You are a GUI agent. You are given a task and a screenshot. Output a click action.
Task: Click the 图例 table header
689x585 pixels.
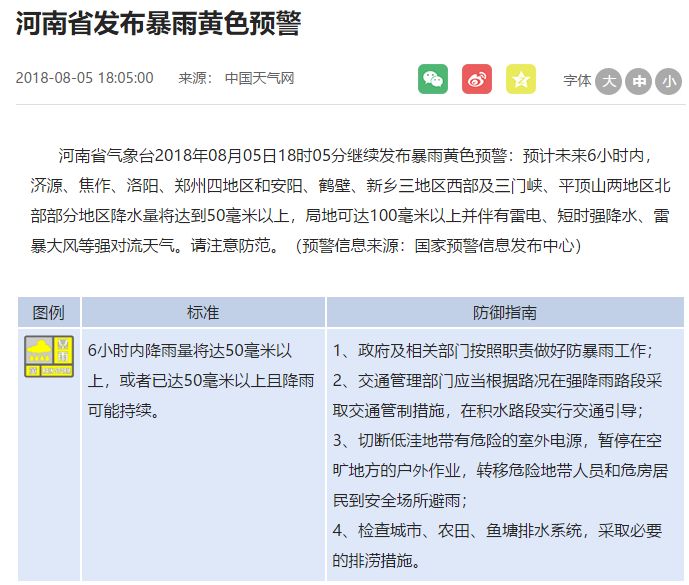[49, 312]
